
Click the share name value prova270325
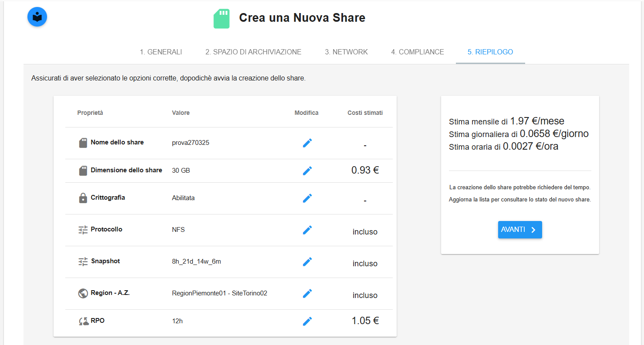tap(191, 143)
